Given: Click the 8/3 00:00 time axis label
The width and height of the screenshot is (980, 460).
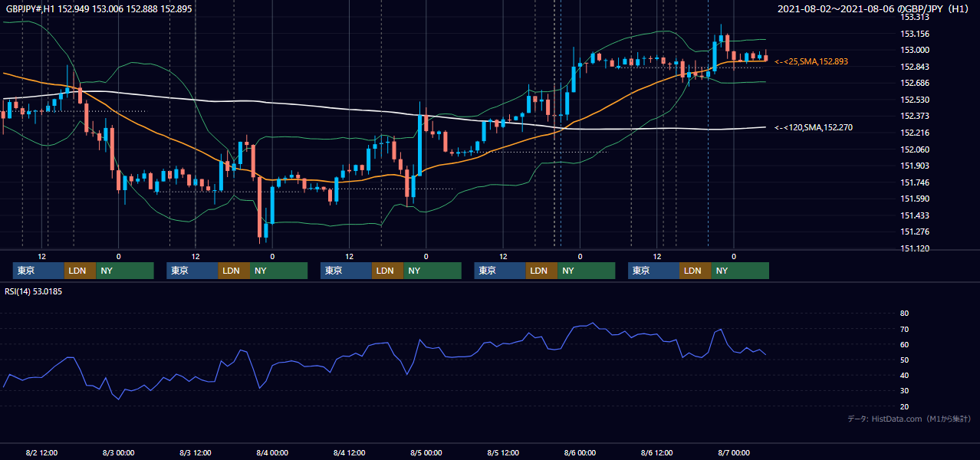Looking at the screenshot, I should click(x=118, y=452).
